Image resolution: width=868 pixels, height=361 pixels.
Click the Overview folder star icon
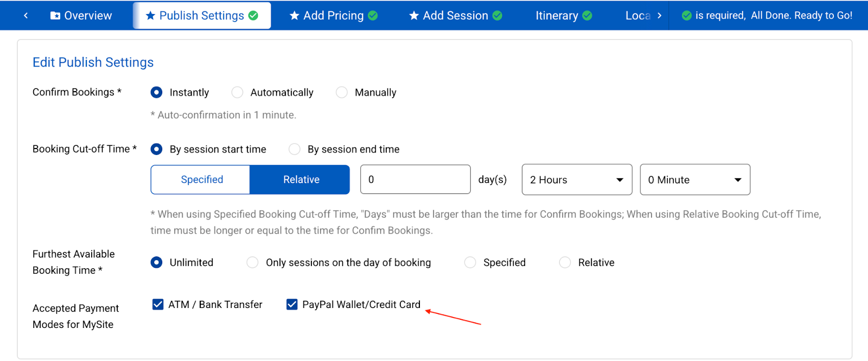click(55, 16)
